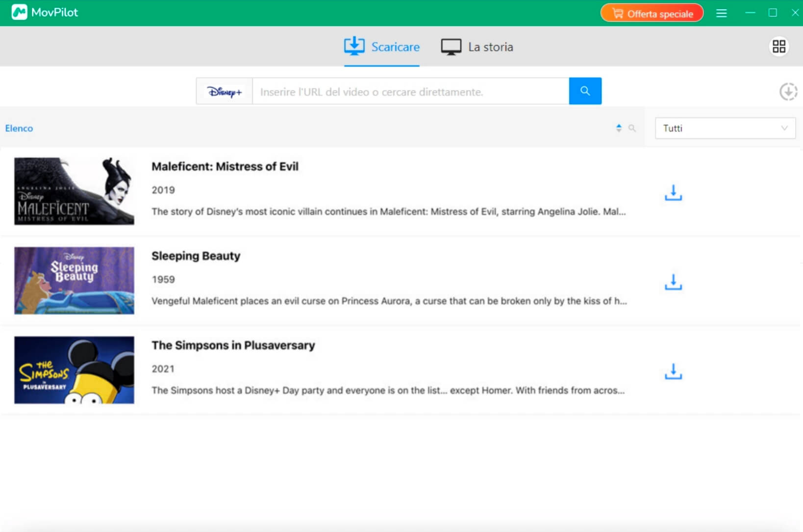Screen dimensions: 803x532
Task: Focus the video URL search field
Action: [x=411, y=92]
